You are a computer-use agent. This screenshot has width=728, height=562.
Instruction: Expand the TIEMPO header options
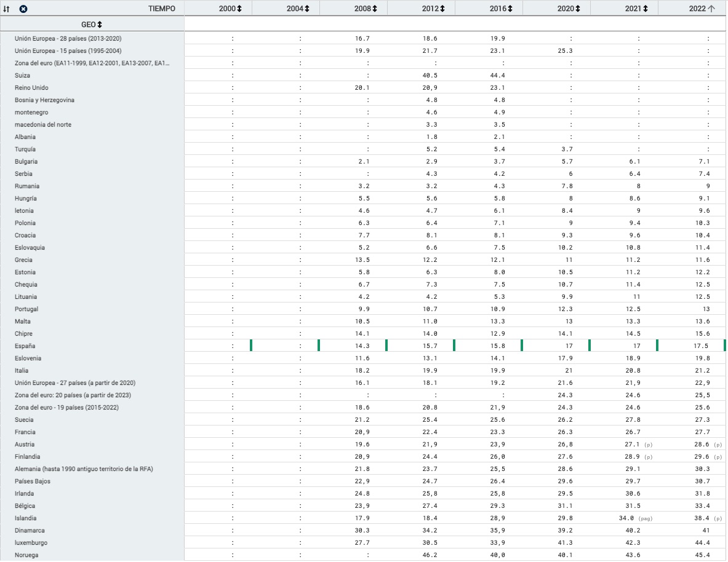(161, 9)
